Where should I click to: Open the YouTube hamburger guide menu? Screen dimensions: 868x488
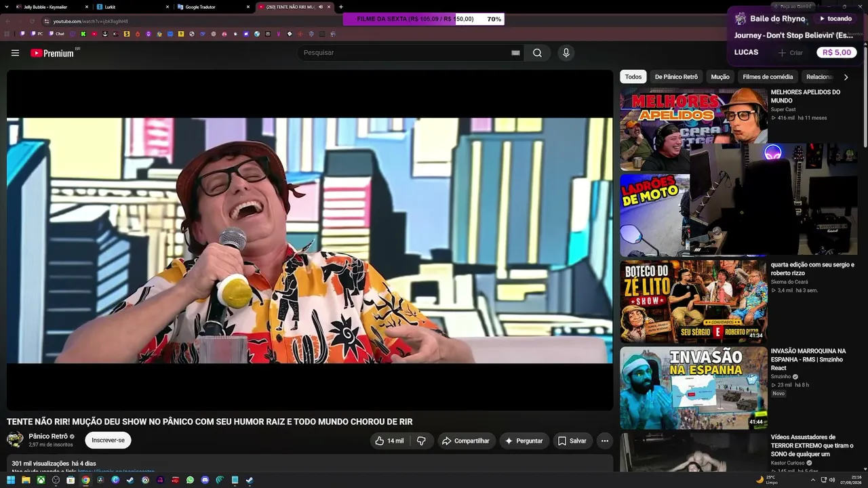tap(15, 53)
